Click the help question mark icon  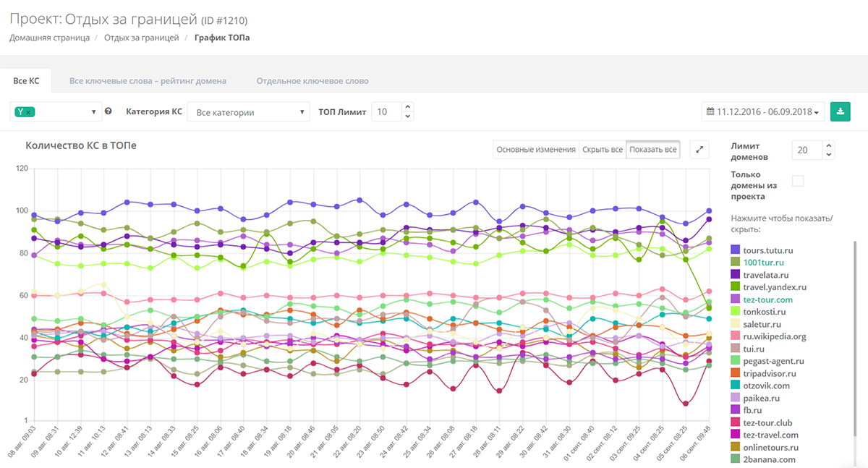point(108,111)
